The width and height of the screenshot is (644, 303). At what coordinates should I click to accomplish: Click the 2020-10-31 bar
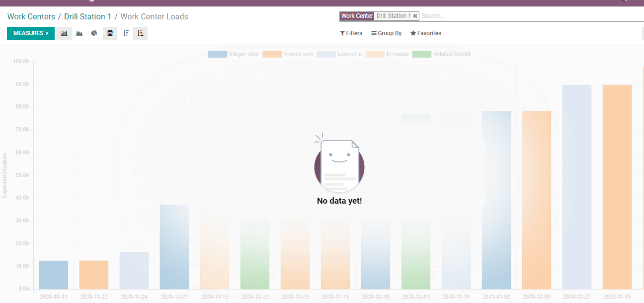54,275
